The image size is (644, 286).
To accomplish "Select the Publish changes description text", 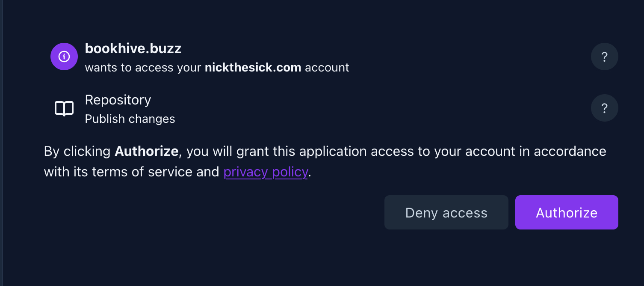I will (130, 119).
